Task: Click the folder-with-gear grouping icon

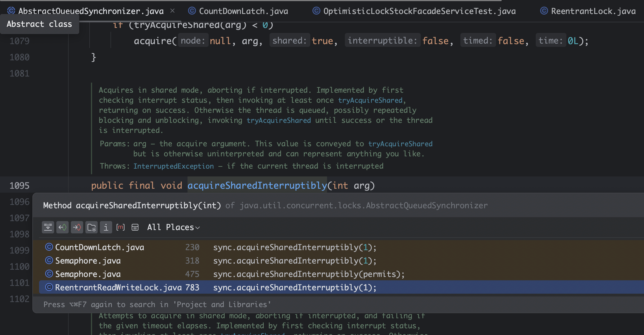Action: pyautogui.click(x=92, y=227)
